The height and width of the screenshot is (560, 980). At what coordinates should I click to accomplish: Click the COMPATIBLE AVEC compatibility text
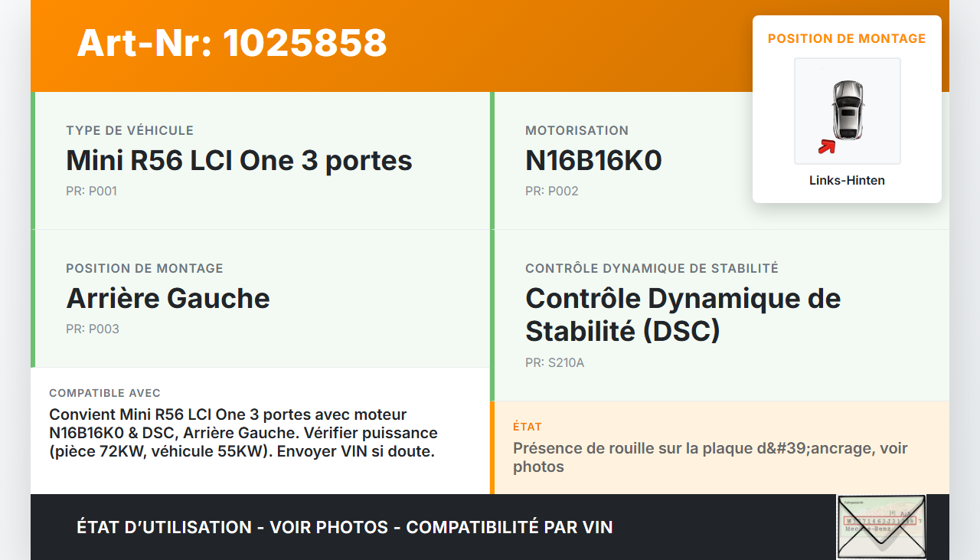click(243, 433)
